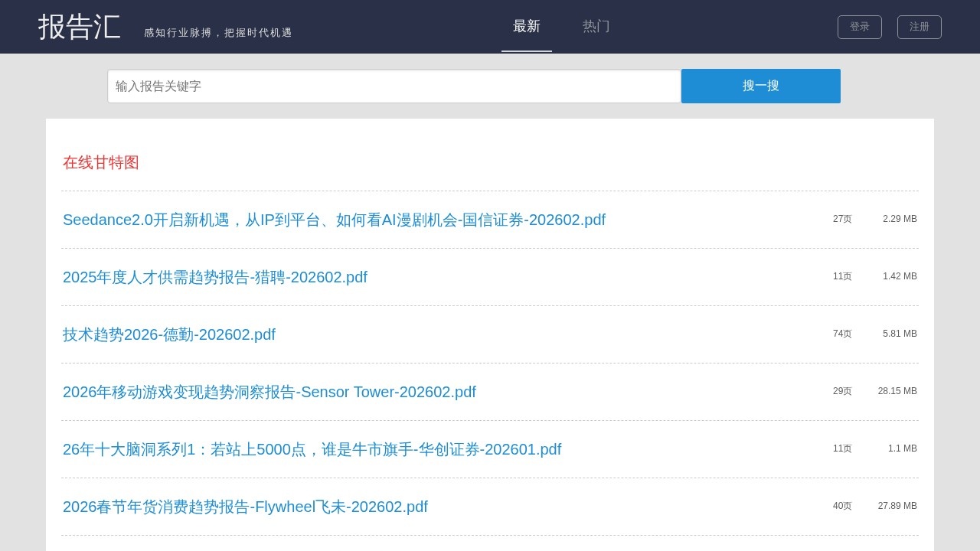Click the 28.15 MB file size
The width and height of the screenshot is (980, 551).
tap(897, 391)
